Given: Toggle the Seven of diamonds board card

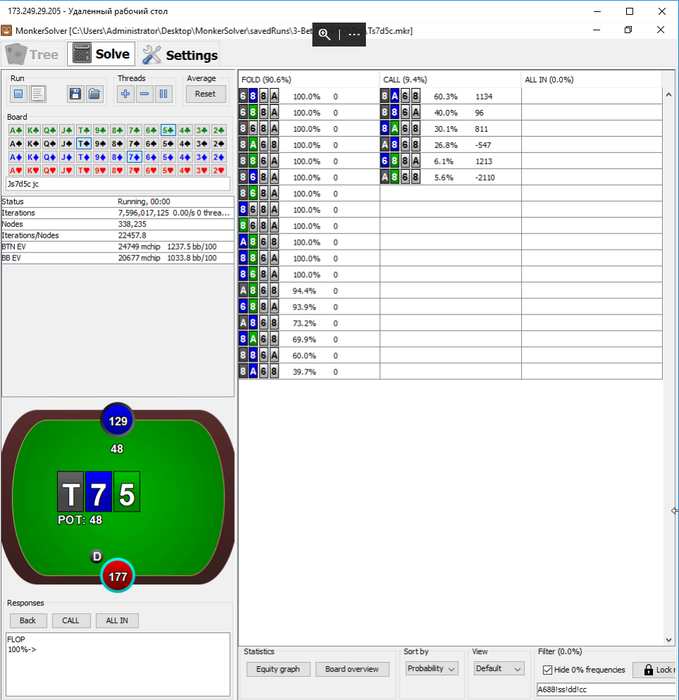Looking at the screenshot, I should point(134,157).
